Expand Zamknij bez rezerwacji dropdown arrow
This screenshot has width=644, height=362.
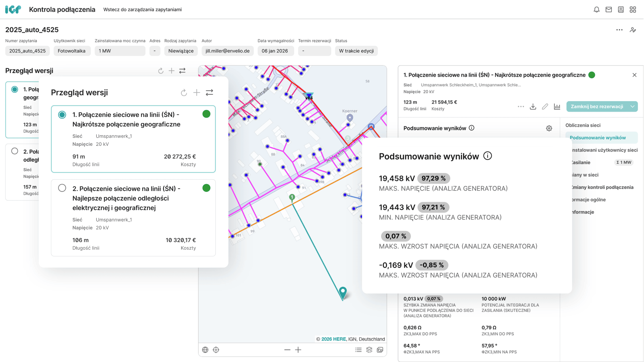pos(632,107)
